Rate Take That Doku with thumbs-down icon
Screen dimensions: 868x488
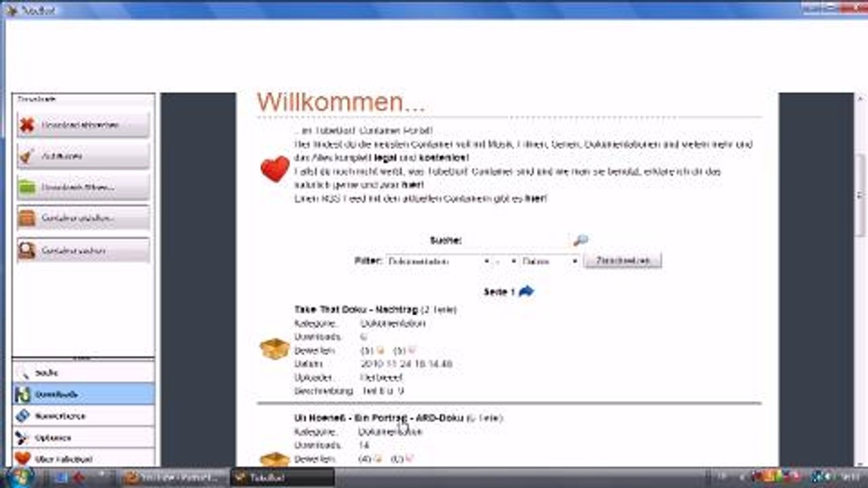(x=411, y=350)
